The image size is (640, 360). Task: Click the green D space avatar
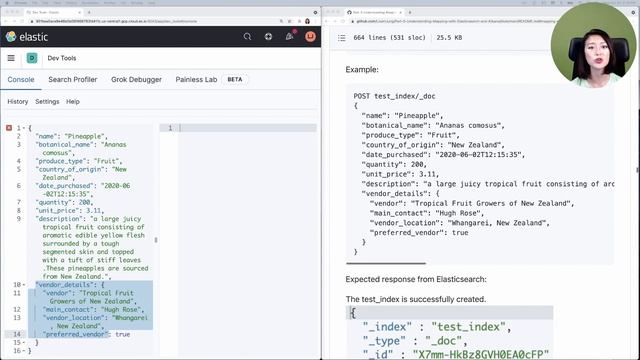click(x=32, y=58)
